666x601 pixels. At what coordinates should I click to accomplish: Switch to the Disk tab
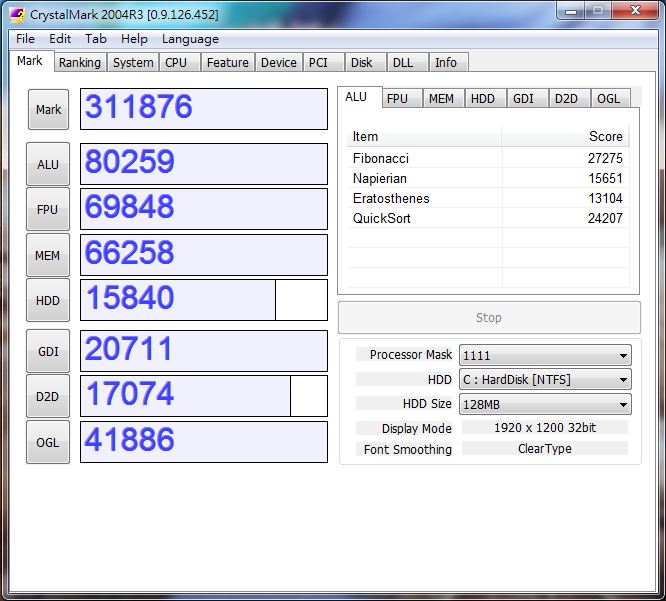coord(365,62)
